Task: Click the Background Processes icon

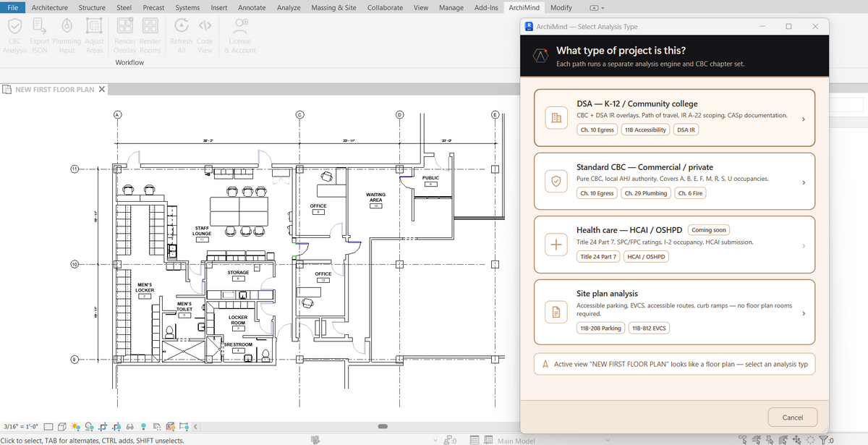Action: click(810, 440)
